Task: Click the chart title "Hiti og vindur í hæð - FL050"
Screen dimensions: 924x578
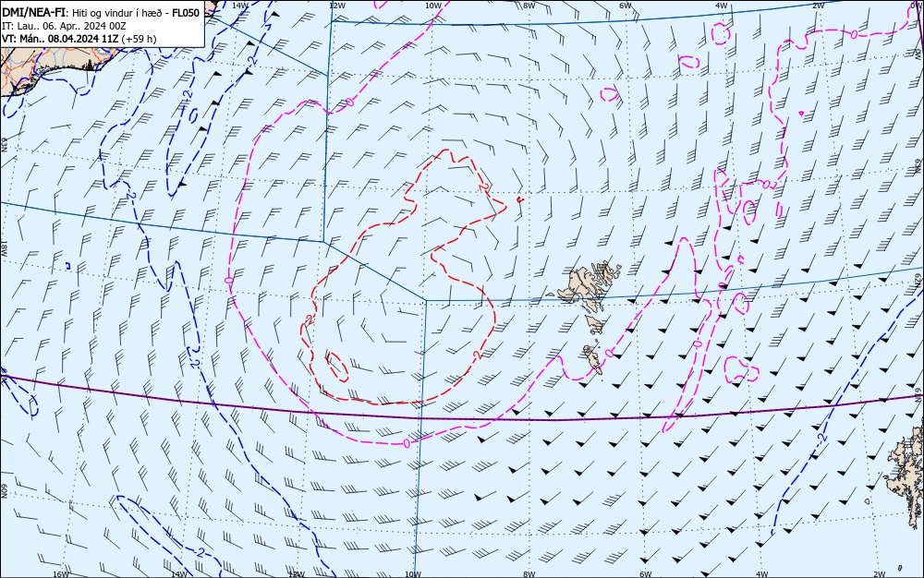Action: click(136, 13)
